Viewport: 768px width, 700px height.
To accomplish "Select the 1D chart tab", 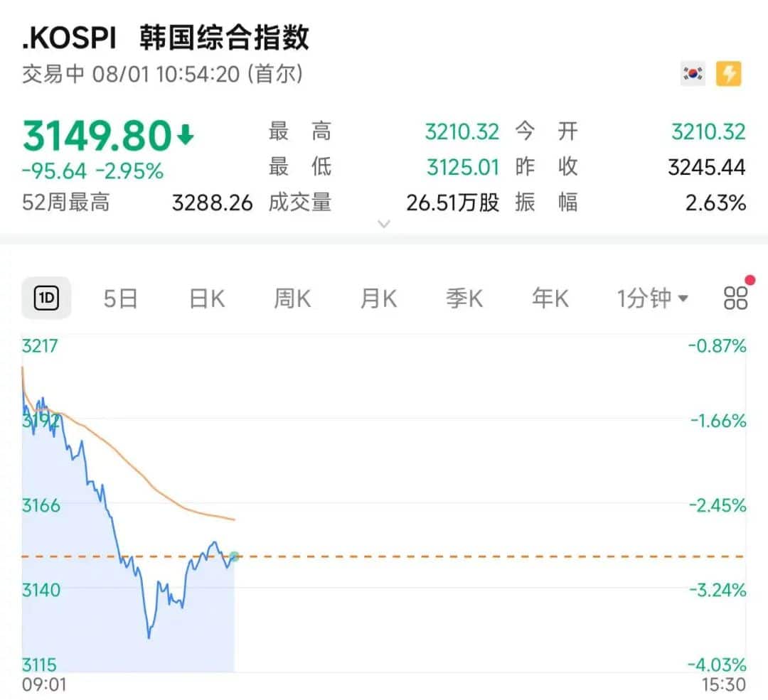I will [46, 298].
